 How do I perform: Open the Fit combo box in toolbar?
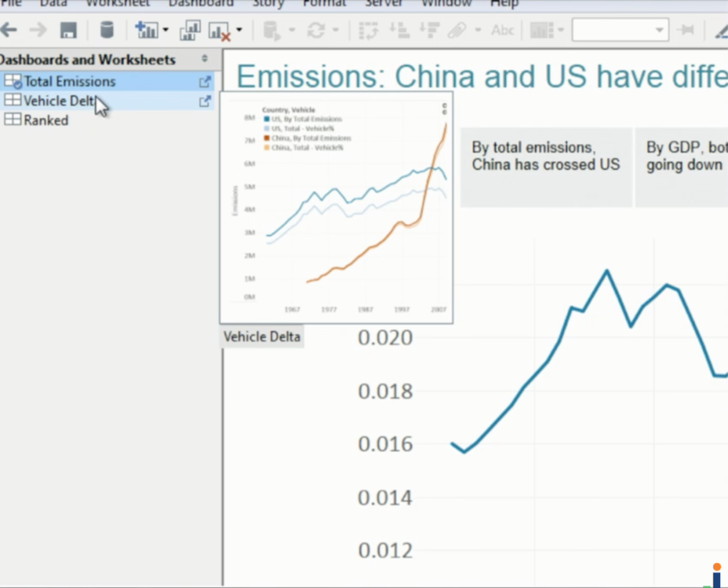(x=620, y=30)
